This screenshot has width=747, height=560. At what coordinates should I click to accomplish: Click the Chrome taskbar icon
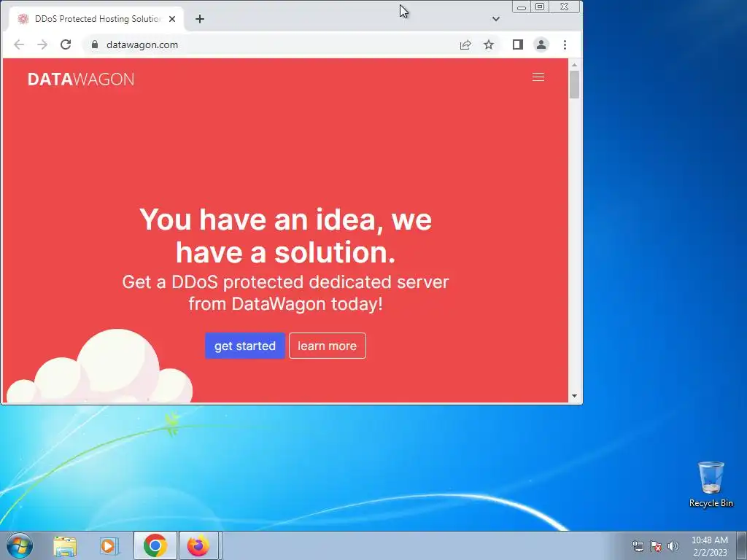[x=155, y=545]
